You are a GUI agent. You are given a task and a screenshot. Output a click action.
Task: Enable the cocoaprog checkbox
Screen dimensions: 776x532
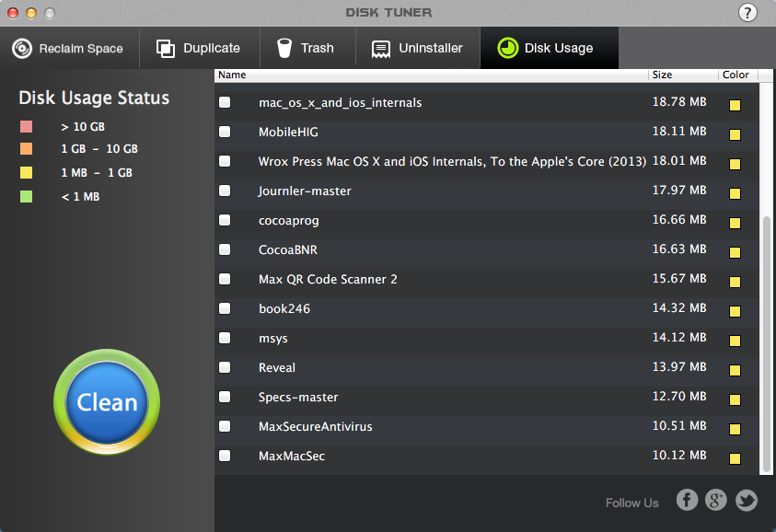tap(225, 220)
